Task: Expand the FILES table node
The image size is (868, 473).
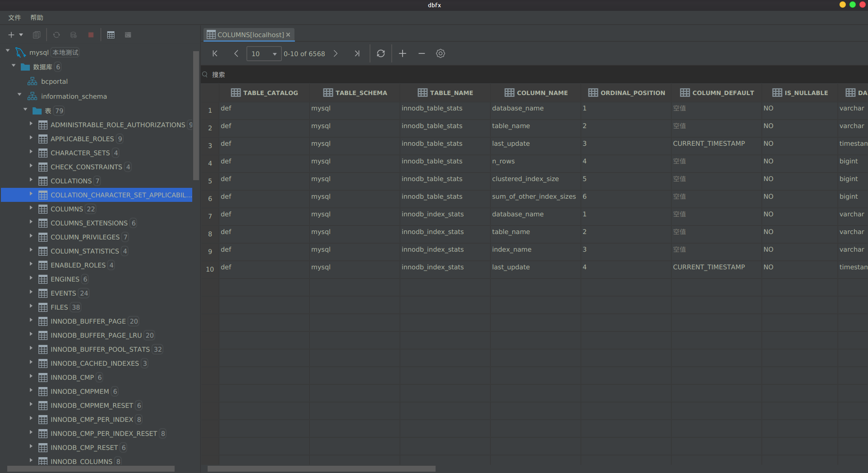Action: (x=31, y=306)
